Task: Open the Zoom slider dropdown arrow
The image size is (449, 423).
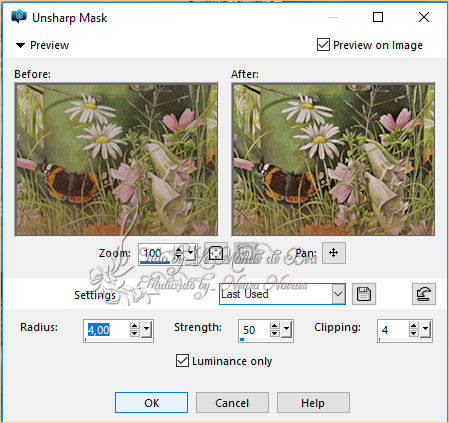Action: (190, 253)
